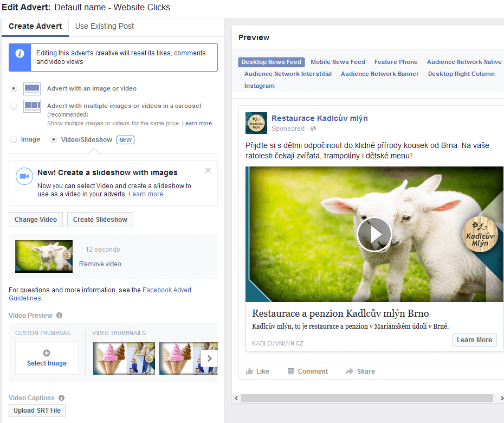504x423 pixels.
Task: Click the Restaurace Kadlcův mlýn page avatar
Action: point(256,123)
